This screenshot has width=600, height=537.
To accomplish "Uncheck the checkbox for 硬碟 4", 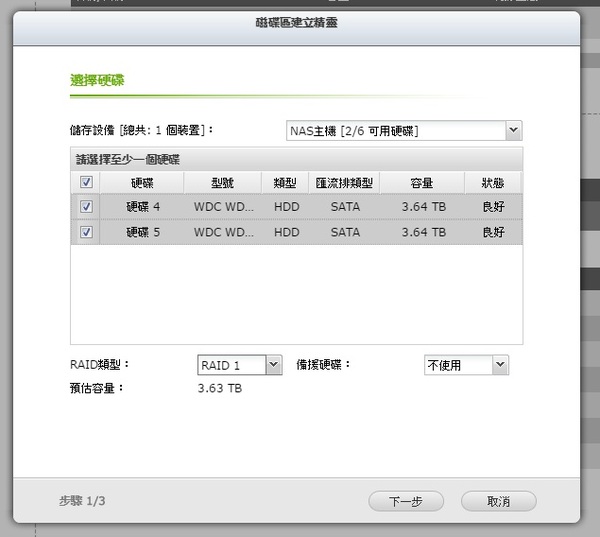I will click(x=86, y=207).
